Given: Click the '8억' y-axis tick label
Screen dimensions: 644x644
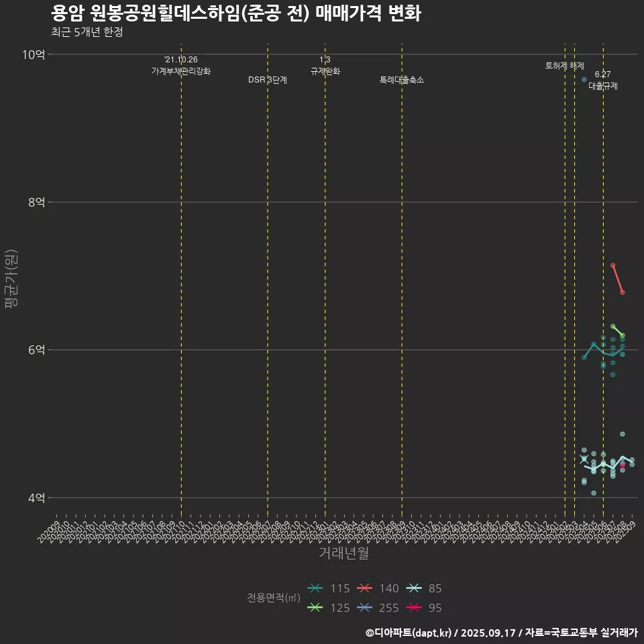Looking at the screenshot, I should click(36, 202).
